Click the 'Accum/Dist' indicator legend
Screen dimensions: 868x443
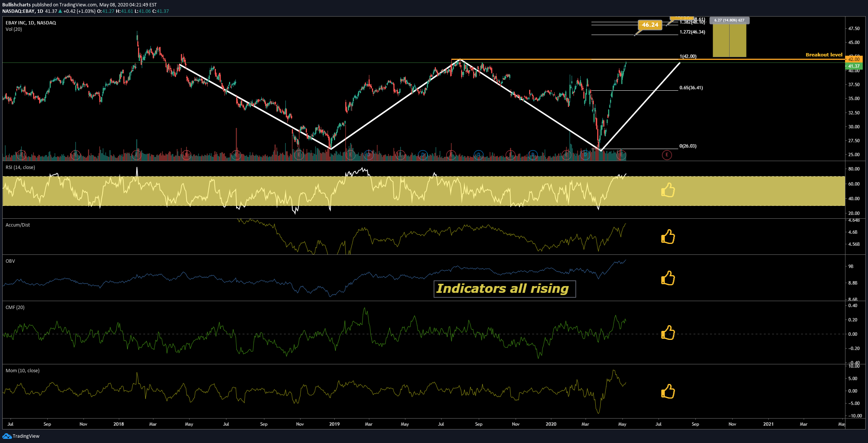(18, 225)
